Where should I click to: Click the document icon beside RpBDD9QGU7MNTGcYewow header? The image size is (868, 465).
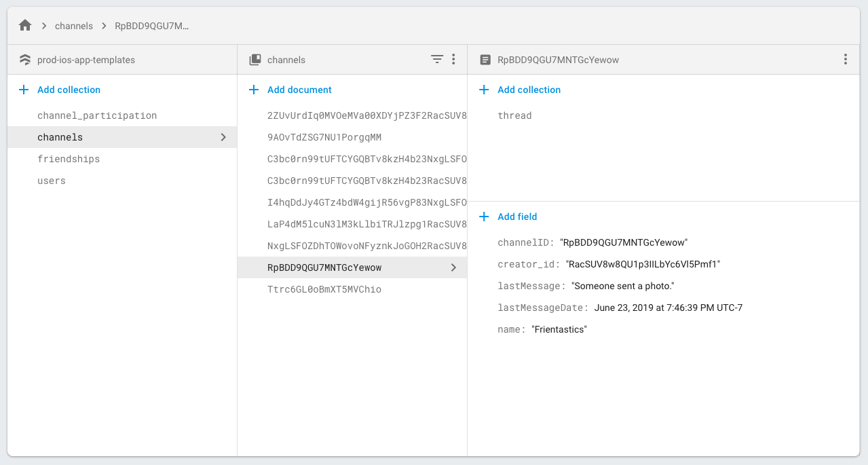click(485, 60)
